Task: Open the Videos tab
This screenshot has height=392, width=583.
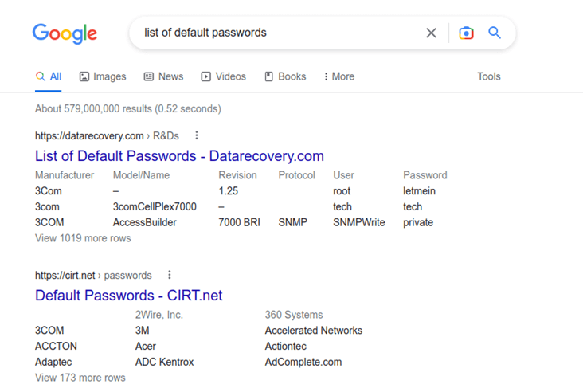Action: click(224, 76)
